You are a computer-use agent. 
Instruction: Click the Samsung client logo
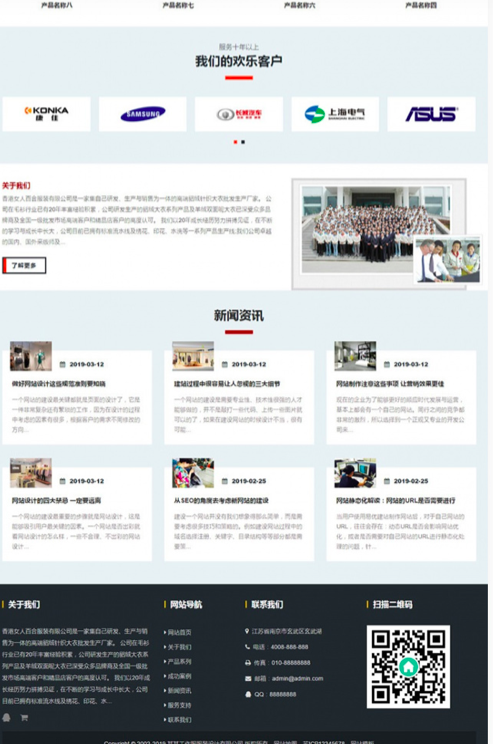143,114
